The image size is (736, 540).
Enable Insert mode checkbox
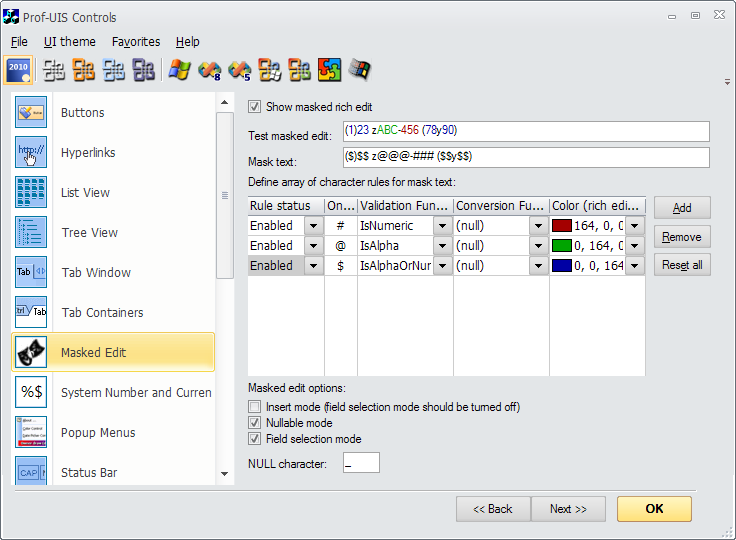pyautogui.click(x=254, y=407)
